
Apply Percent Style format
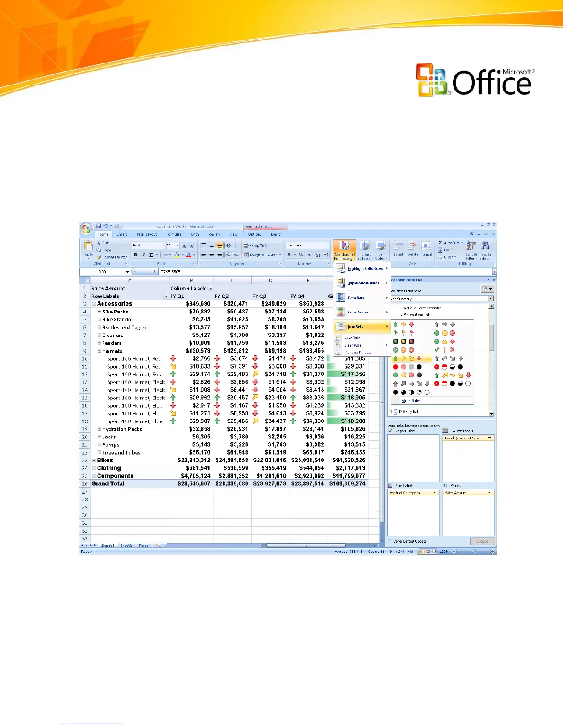pos(301,255)
